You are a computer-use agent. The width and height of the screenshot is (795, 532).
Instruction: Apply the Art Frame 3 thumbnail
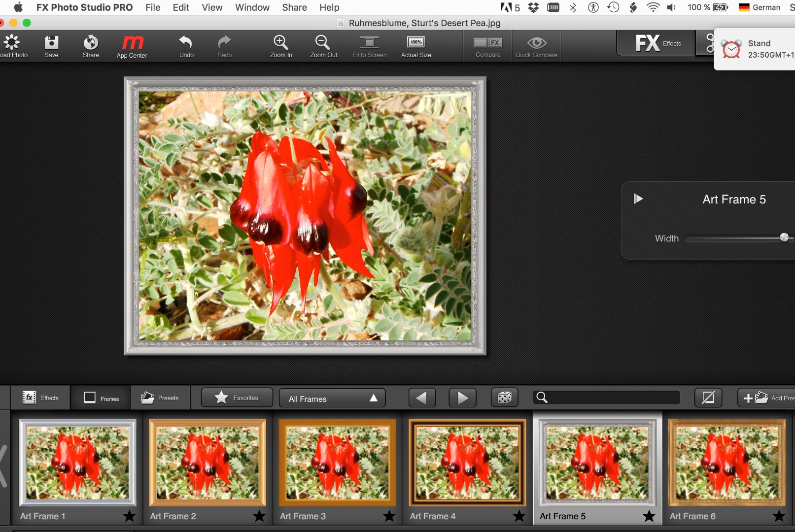[x=338, y=463]
